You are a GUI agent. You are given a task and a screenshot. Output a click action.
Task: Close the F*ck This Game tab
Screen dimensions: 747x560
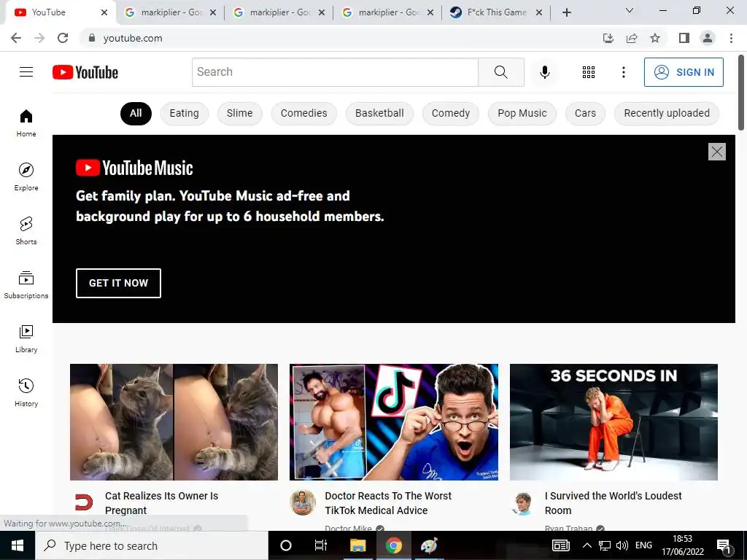coord(539,12)
